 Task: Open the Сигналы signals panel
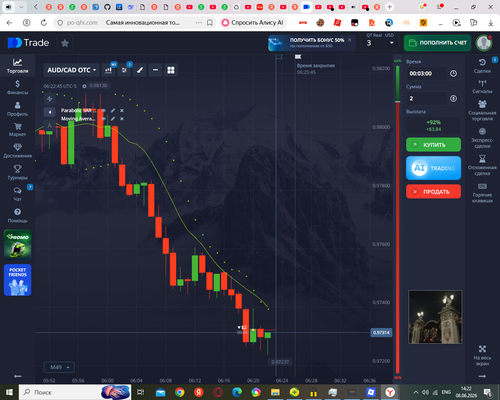tap(482, 86)
